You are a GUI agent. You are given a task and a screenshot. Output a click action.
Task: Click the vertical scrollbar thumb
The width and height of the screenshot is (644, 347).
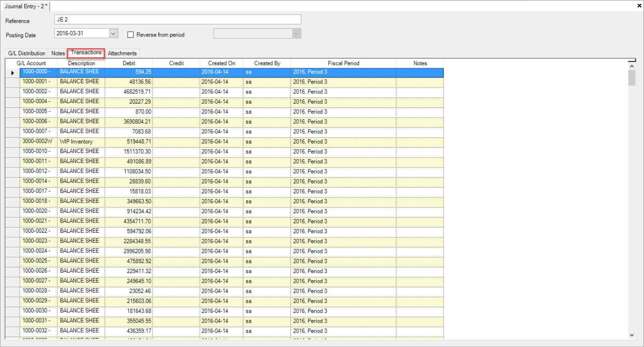(632, 78)
